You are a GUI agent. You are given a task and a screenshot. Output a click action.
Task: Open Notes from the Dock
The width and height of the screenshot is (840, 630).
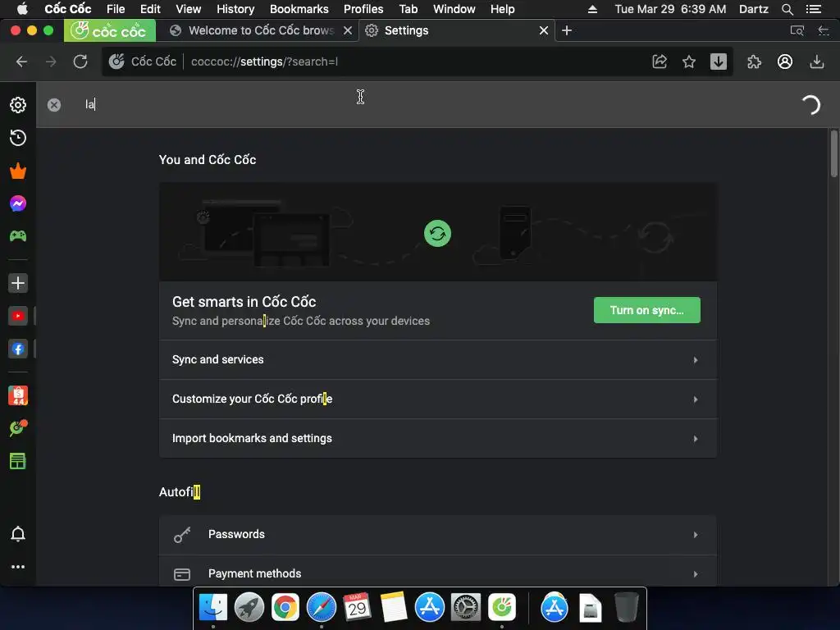[x=393, y=608]
